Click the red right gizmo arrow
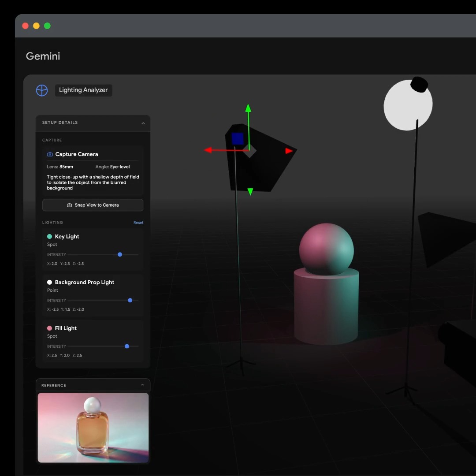Image resolution: width=476 pixels, height=476 pixels. point(289,151)
